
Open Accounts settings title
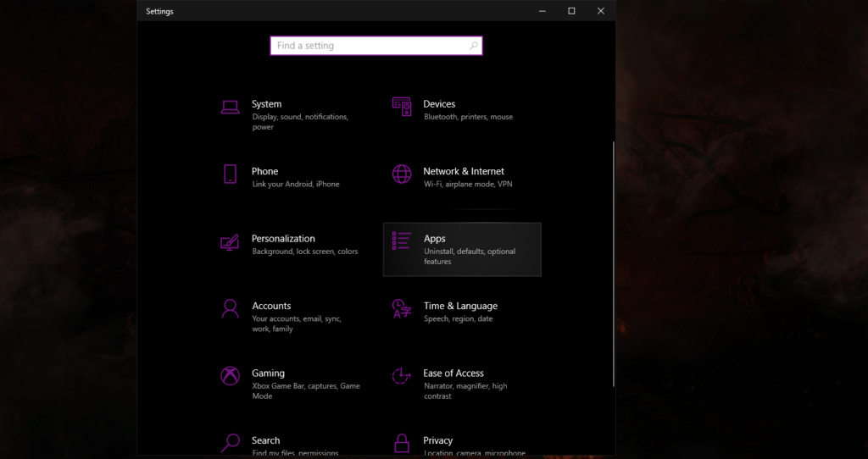[271, 306]
